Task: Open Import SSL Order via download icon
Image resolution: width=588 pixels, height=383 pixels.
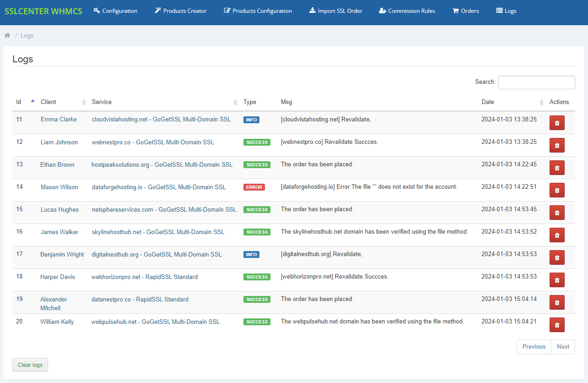Action: pos(312,11)
